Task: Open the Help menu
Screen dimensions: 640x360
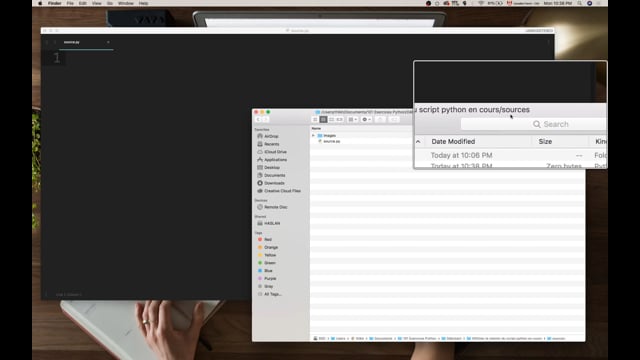Action: point(143,3)
